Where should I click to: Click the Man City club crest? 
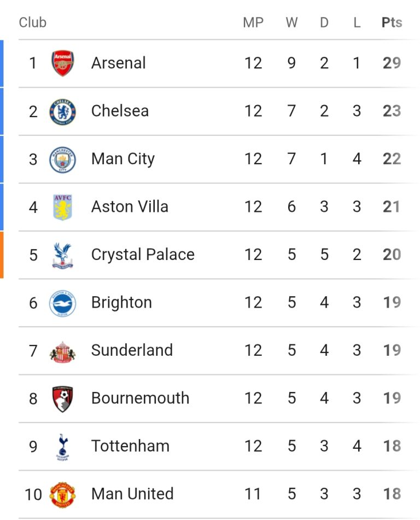pyautogui.click(x=62, y=159)
